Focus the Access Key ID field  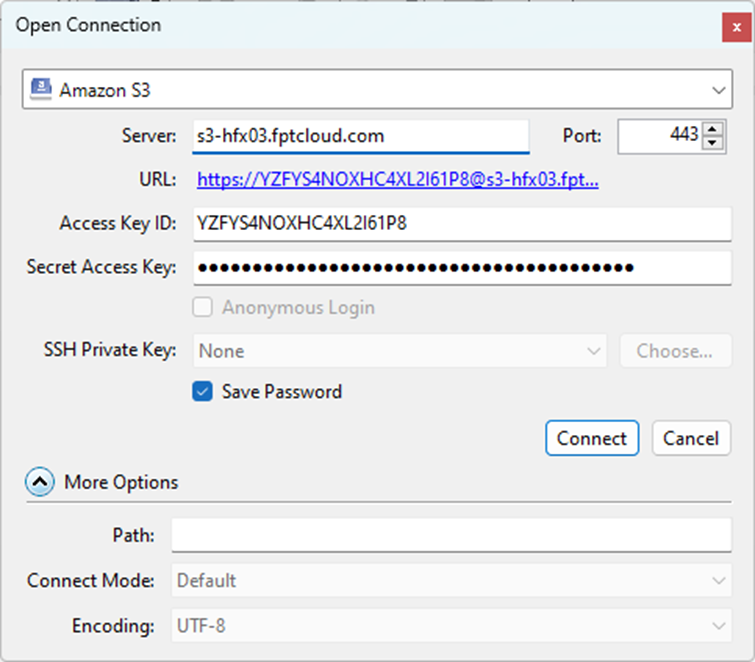(463, 223)
